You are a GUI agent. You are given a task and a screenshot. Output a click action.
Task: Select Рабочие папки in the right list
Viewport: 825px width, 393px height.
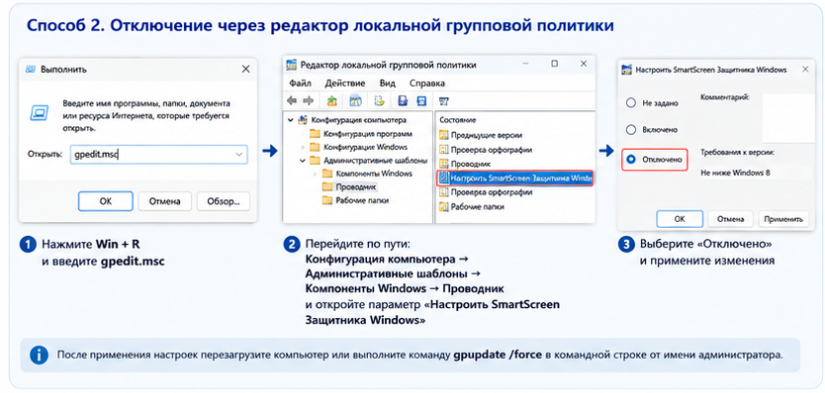(x=478, y=207)
